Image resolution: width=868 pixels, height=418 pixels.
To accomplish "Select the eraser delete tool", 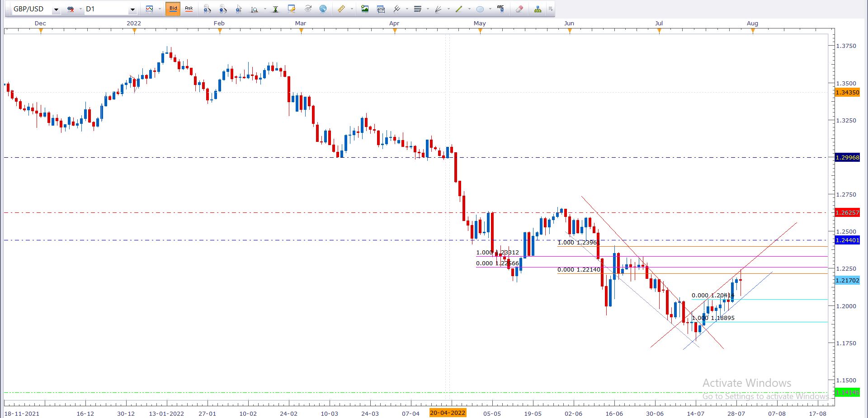I will [x=519, y=9].
